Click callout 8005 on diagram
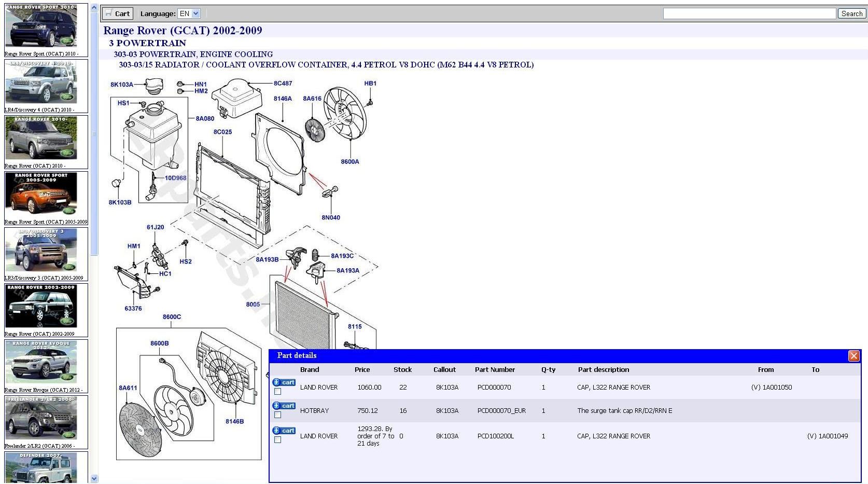The width and height of the screenshot is (868, 484). point(253,305)
